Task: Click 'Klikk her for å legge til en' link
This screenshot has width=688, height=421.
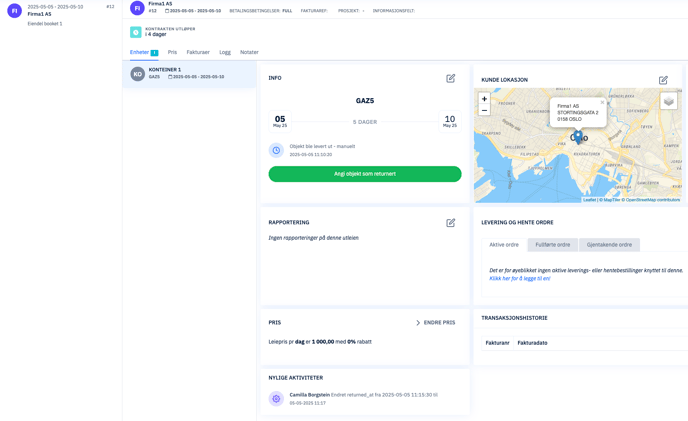Action: (x=520, y=278)
